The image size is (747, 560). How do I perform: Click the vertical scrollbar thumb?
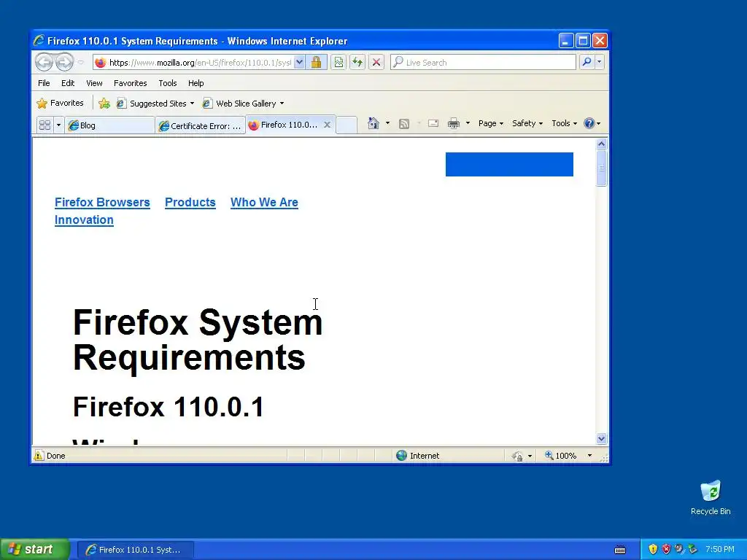coord(601,168)
